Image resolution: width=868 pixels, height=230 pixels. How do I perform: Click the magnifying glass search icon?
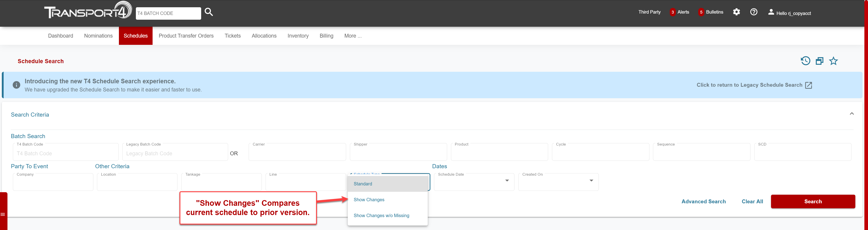point(209,12)
